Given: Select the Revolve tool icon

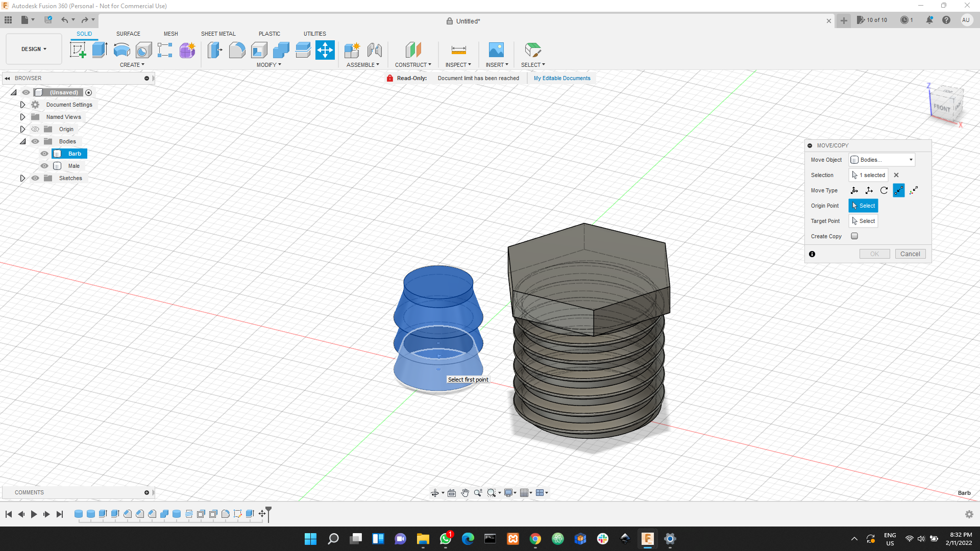Looking at the screenshot, I should (x=121, y=50).
